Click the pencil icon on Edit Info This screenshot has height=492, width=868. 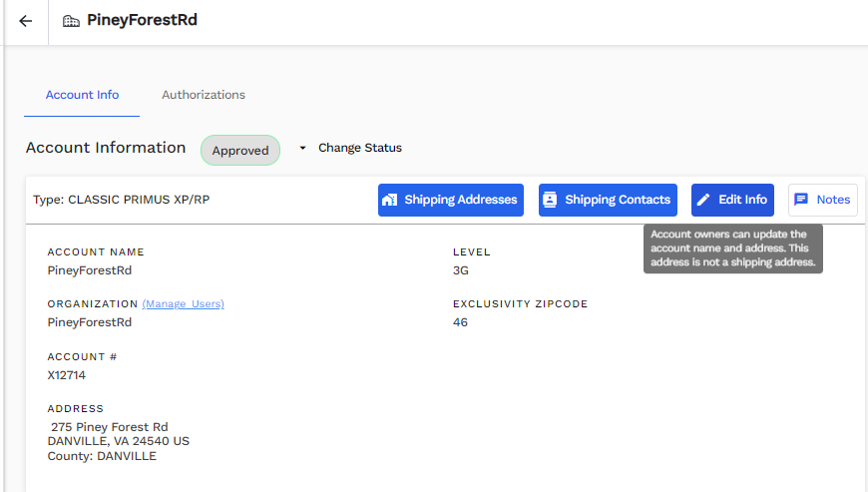tap(703, 200)
